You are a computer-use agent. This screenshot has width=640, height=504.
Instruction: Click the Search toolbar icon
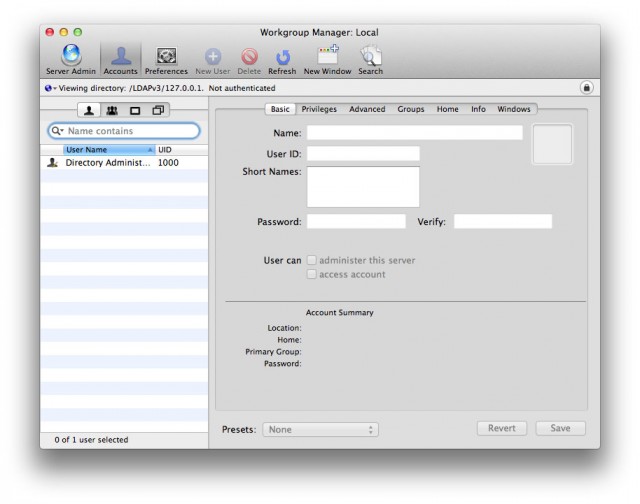click(371, 60)
